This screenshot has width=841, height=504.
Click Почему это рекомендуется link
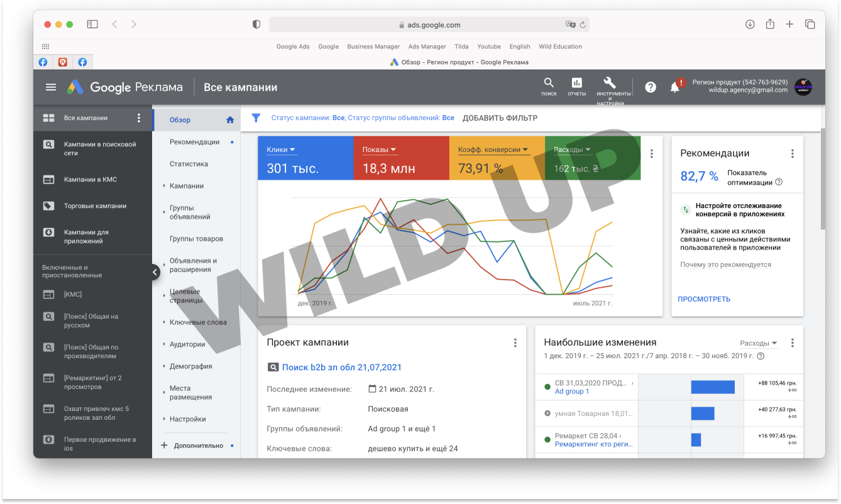point(725,265)
